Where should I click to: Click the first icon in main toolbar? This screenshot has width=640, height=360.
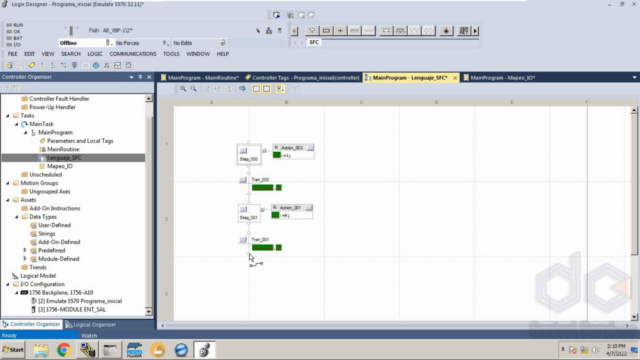9,65
